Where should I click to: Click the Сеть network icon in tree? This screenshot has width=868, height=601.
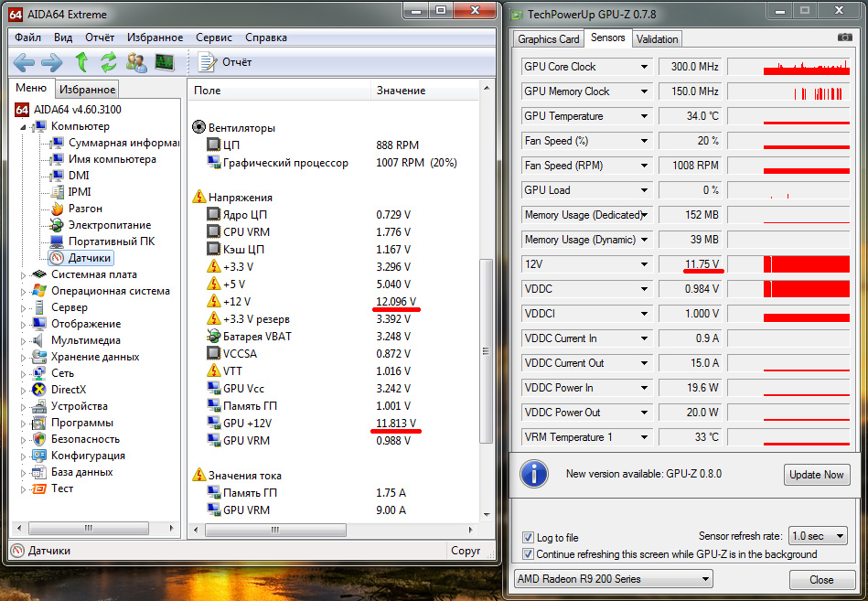38,373
